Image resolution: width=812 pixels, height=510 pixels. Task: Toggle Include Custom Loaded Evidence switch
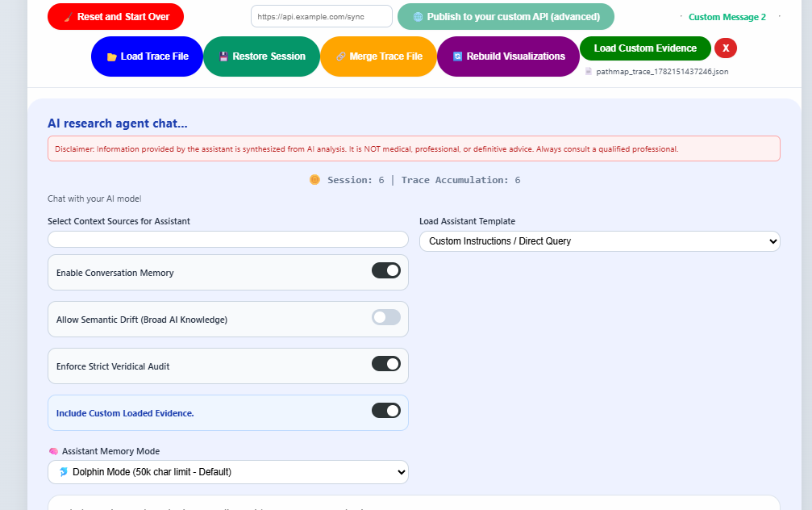tap(385, 411)
